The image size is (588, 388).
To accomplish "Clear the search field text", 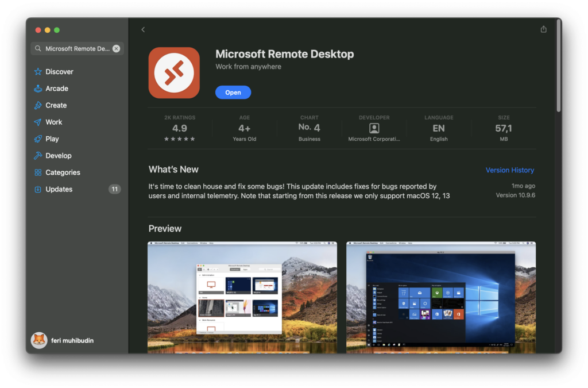I will (116, 48).
